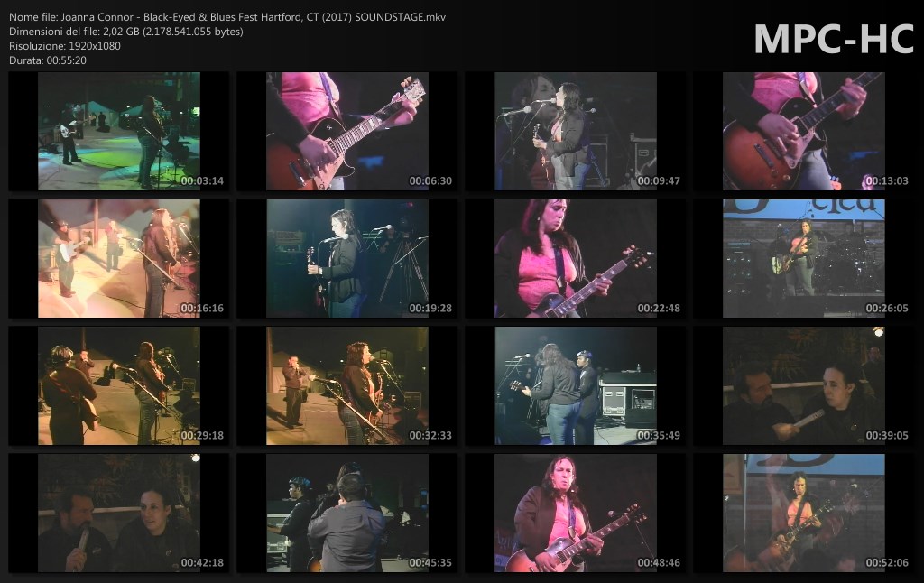Select the thumbnail timestamped 00:32:33
The image size is (924, 583).
pos(346,386)
